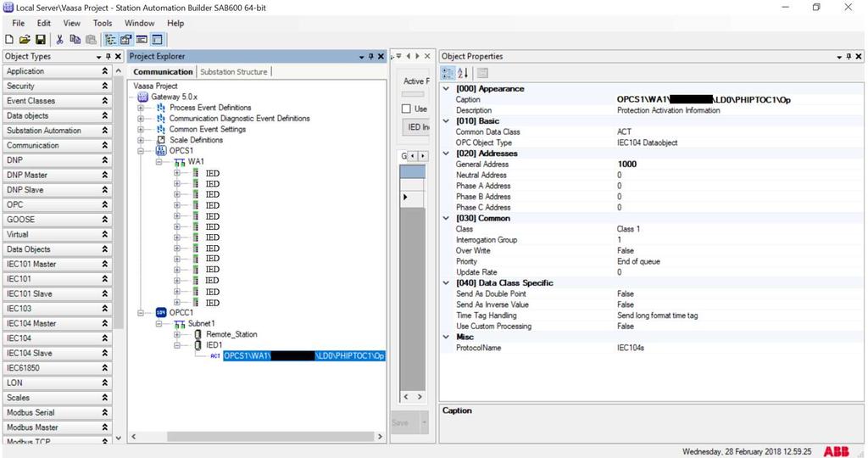Image resolution: width=868 pixels, height=458 pixels.
Task: Collapse the Security object type group
Action: point(104,87)
